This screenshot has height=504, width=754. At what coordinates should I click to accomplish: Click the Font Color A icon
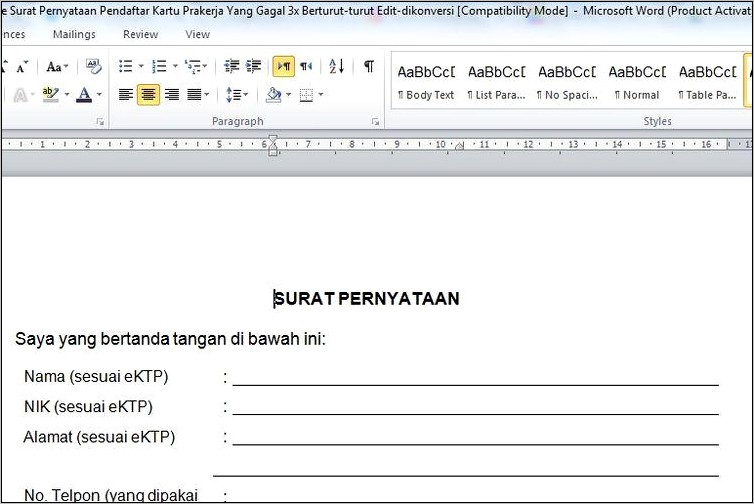84,94
